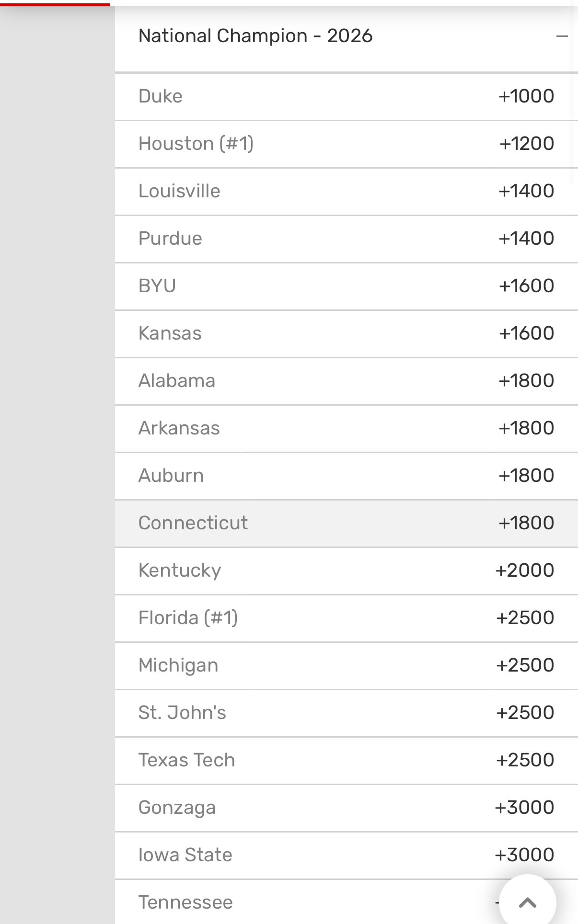This screenshot has width=578, height=924.
Task: Collapse the National Champion - 2026 section
Action: pos(562,36)
